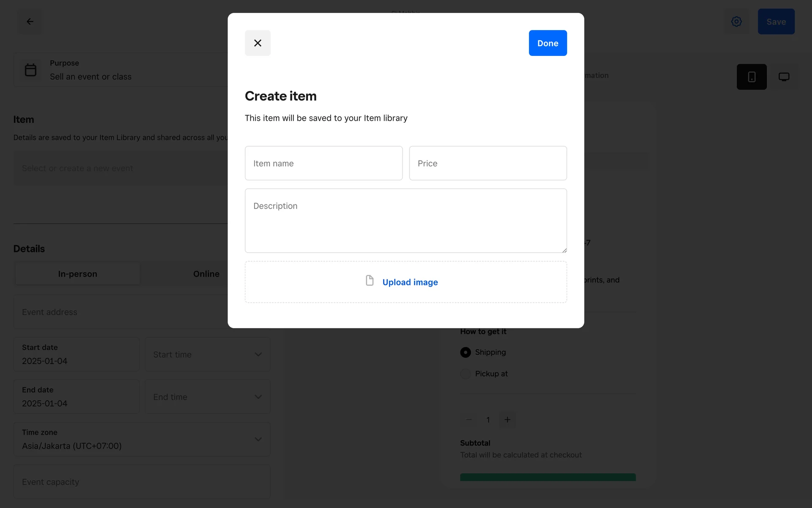Open the Time zone dropdown
This screenshot has height=508, width=812.
pyautogui.click(x=142, y=439)
